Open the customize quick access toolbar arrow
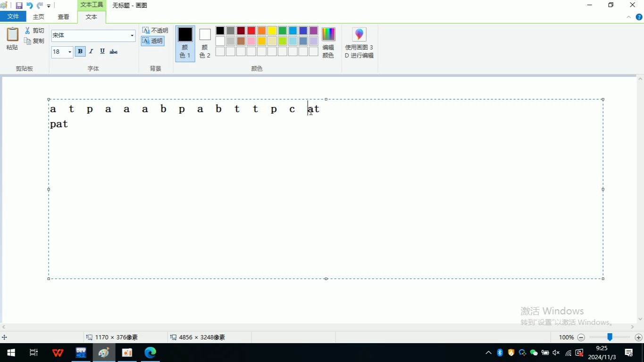Image resolution: width=644 pixels, height=362 pixels. pyautogui.click(x=49, y=6)
